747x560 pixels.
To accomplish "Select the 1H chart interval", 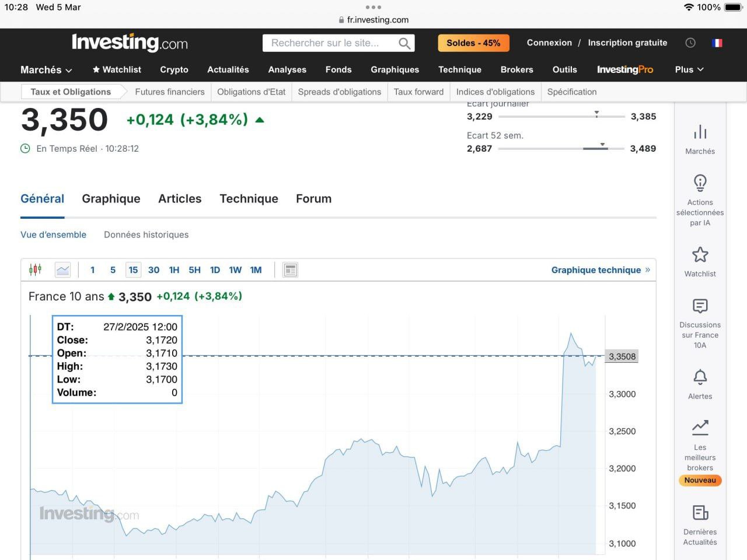I will (x=174, y=269).
